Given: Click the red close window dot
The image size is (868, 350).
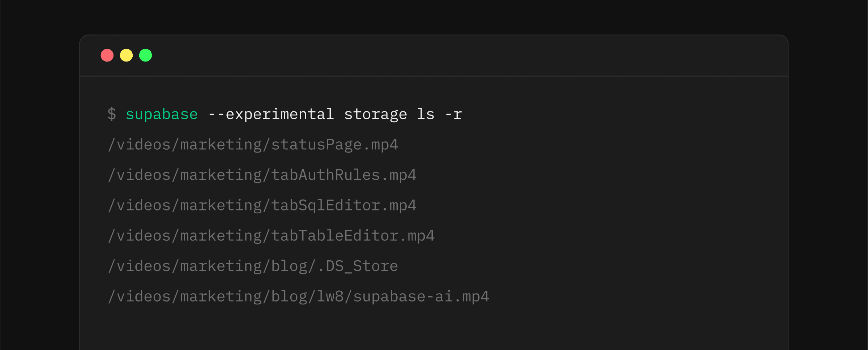Looking at the screenshot, I should (x=107, y=55).
